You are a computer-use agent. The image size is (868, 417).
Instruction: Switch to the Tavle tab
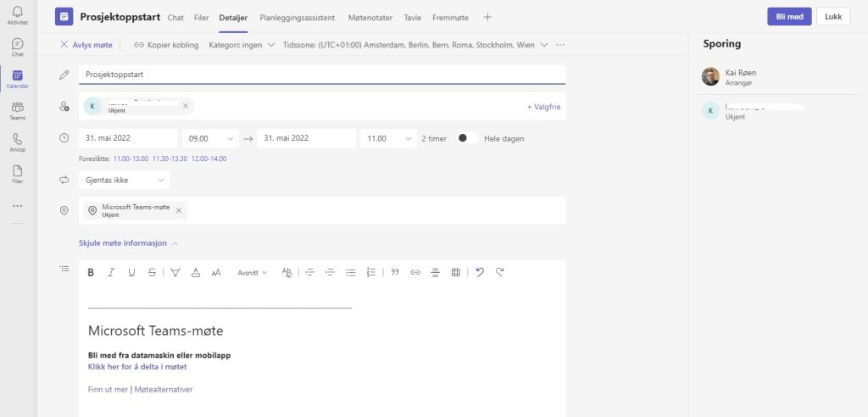(413, 18)
